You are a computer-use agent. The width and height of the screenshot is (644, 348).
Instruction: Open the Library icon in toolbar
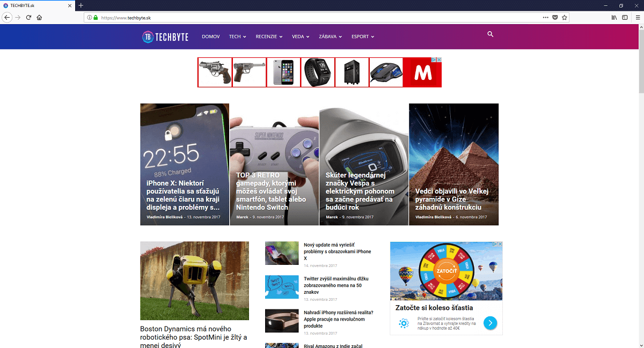tap(614, 17)
